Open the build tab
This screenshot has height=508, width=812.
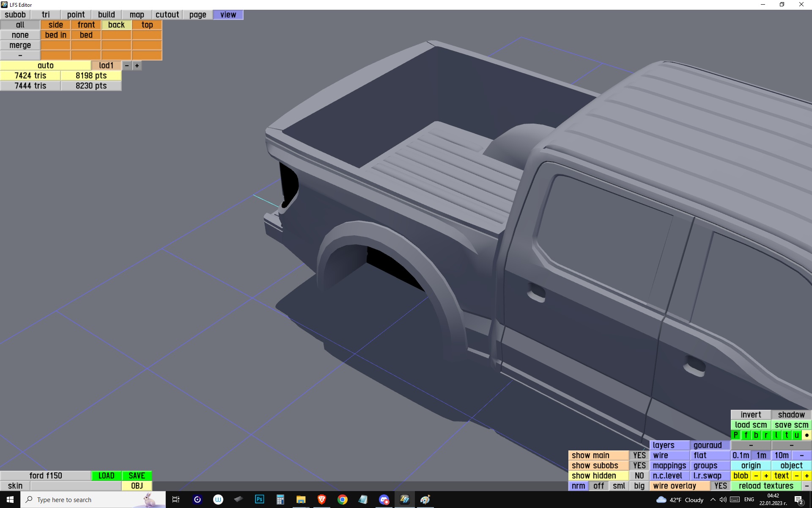(106, 14)
